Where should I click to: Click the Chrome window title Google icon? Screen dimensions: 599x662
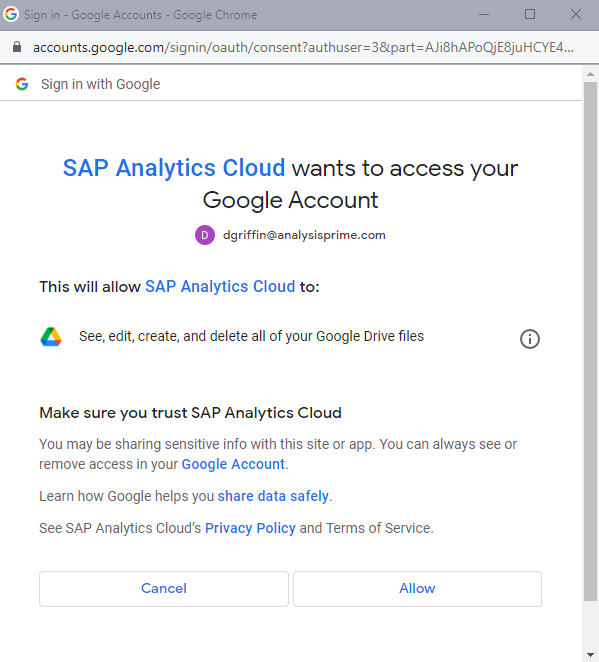(11, 14)
